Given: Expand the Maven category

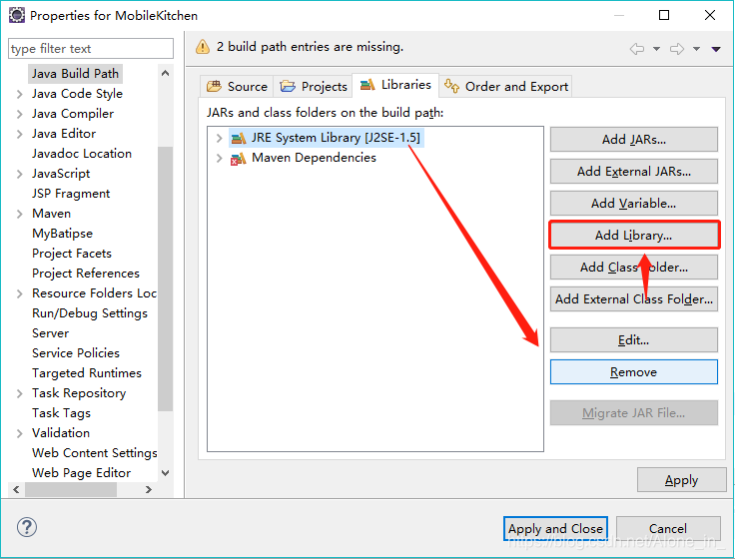Looking at the screenshot, I should pos(19,214).
